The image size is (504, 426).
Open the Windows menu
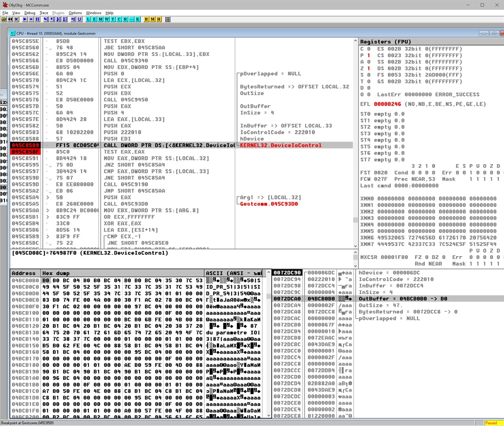(94, 13)
